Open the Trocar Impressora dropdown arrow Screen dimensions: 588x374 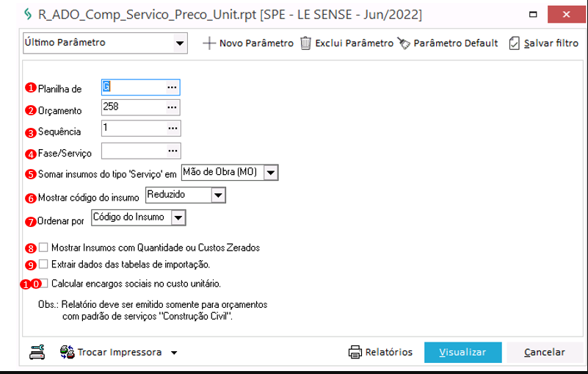(x=174, y=353)
